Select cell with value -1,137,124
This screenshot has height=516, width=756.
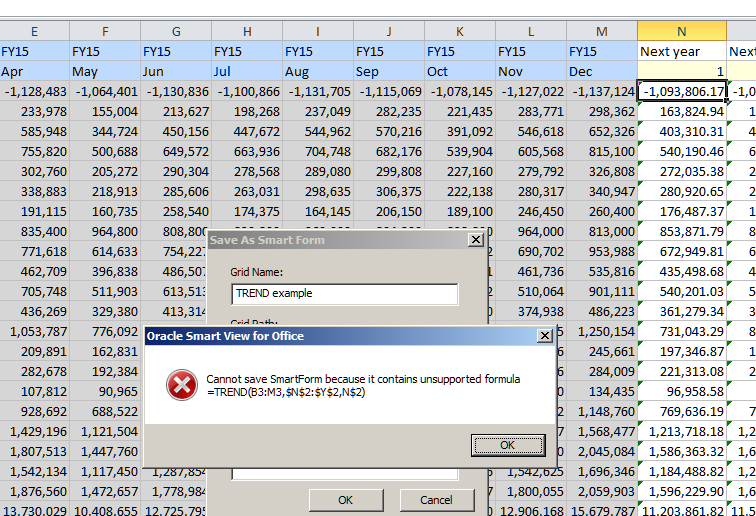click(x=602, y=91)
